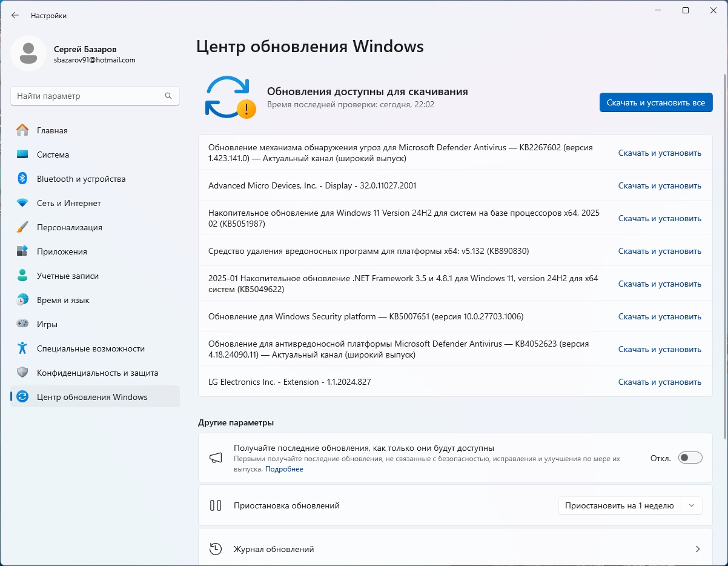
Task: Click the user profile avatar picture
Action: tap(28, 53)
